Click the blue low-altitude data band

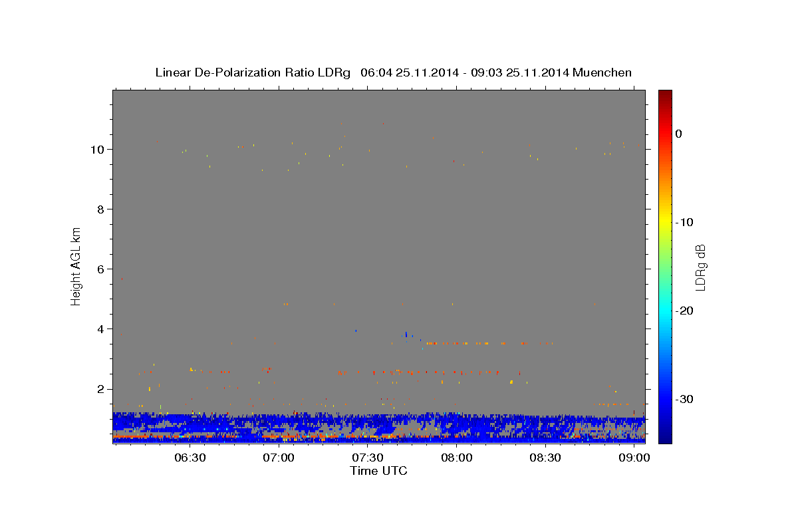click(378, 428)
